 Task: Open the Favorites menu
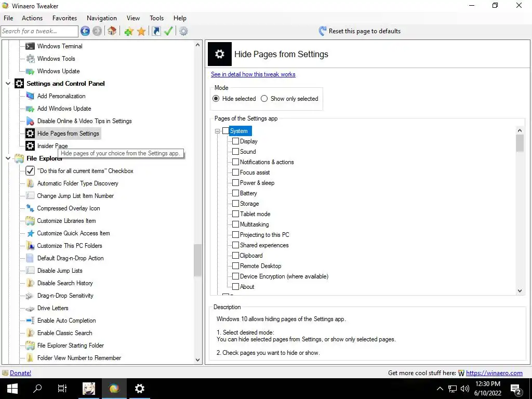pyautogui.click(x=64, y=18)
